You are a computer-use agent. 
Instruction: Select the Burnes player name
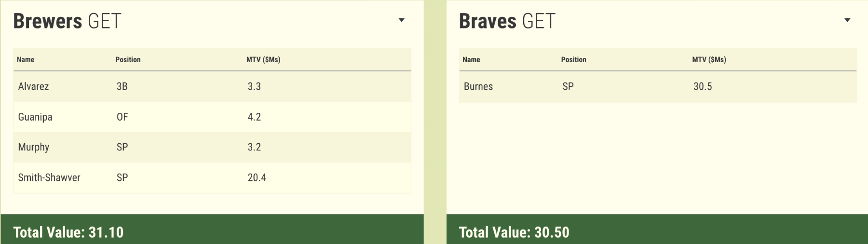coord(478,87)
